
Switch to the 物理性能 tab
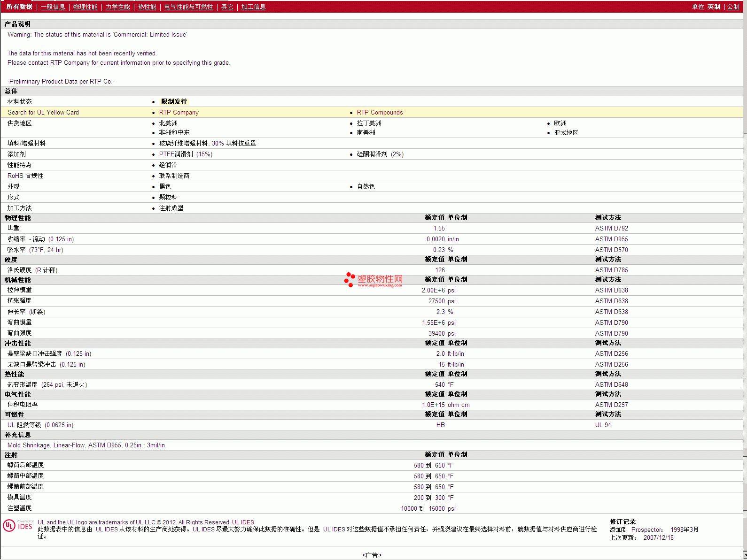tap(85, 7)
